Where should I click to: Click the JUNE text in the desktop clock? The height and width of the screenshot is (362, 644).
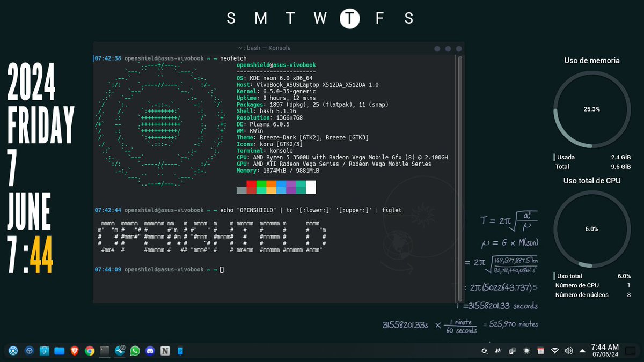30,212
